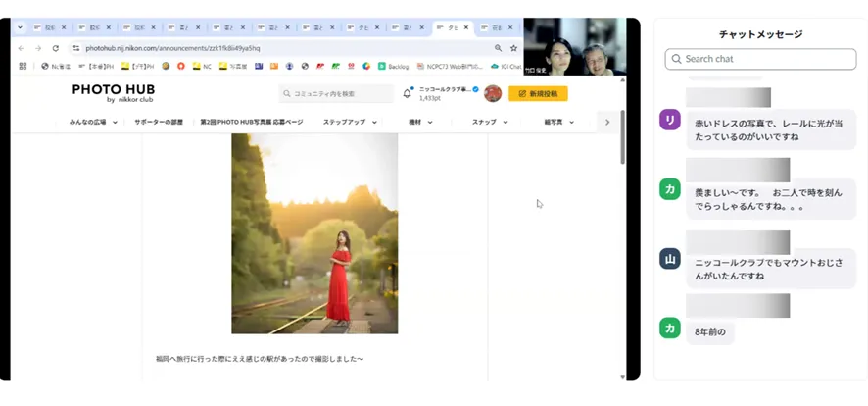Click the 新規投稿 button
This screenshot has height=406, width=868.
coord(538,93)
